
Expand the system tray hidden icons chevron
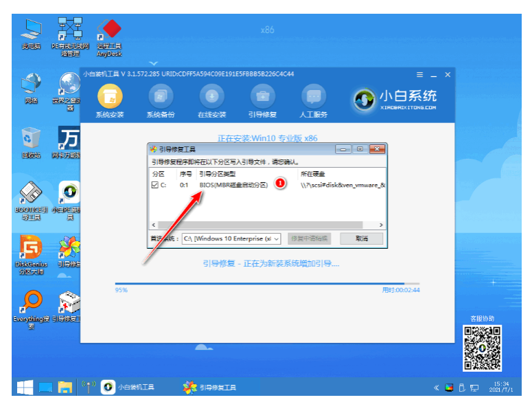[x=435, y=387]
